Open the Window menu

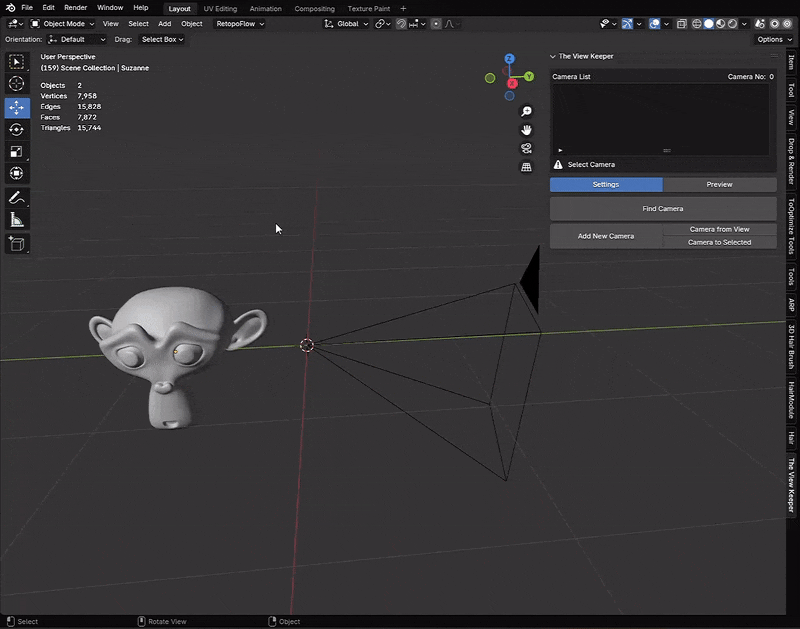tap(110, 8)
